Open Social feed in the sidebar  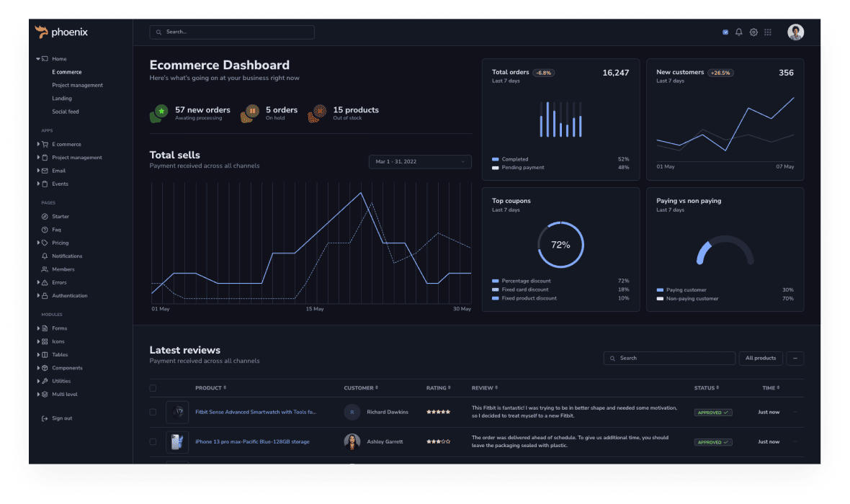66,112
